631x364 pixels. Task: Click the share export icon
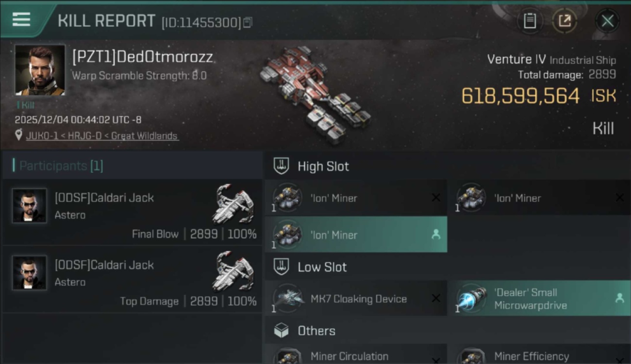(565, 21)
